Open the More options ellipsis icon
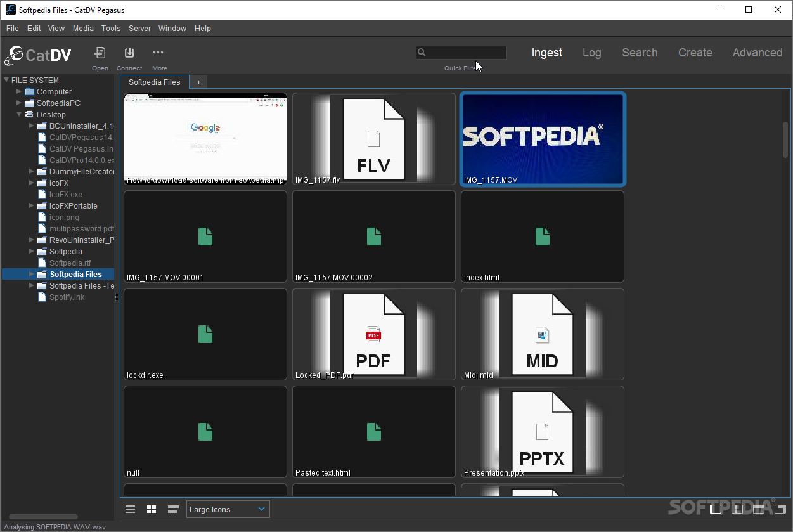 [158, 53]
